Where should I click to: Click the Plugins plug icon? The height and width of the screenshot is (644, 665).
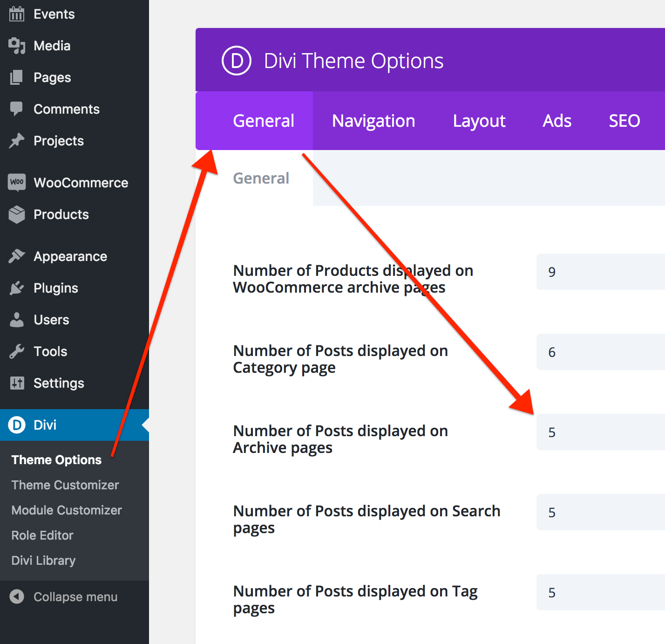tap(17, 288)
